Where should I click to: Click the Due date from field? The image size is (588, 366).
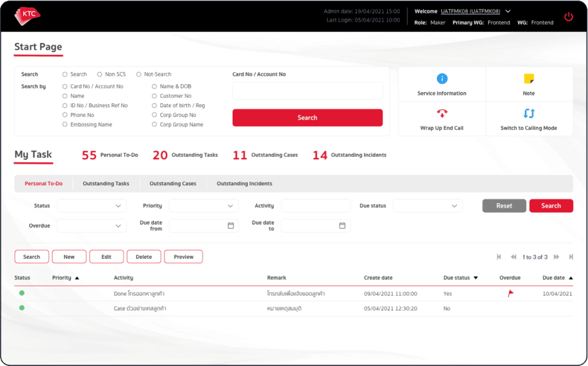[204, 225]
